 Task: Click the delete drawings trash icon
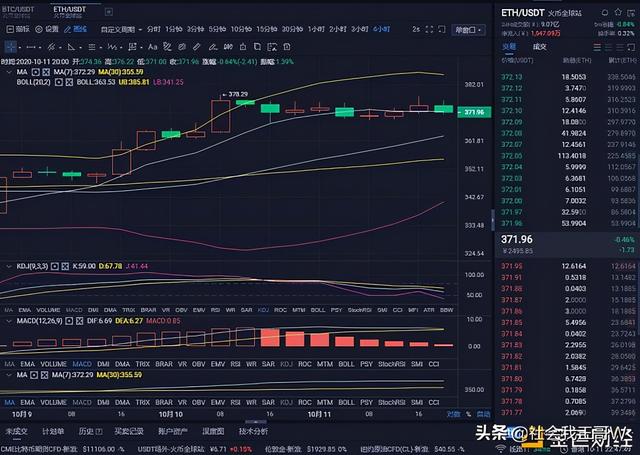(287, 47)
